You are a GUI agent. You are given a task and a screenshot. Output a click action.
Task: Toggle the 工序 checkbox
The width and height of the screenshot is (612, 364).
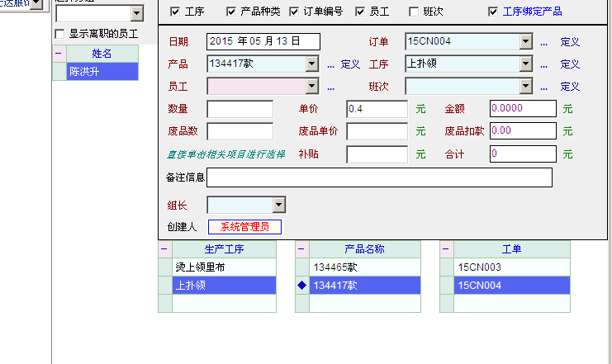click(174, 12)
